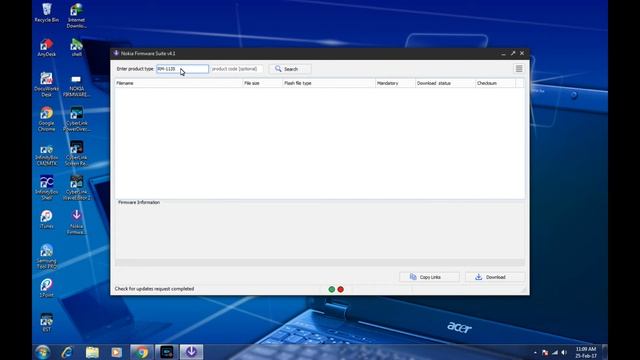
Task: Click the Download button
Action: click(495, 277)
